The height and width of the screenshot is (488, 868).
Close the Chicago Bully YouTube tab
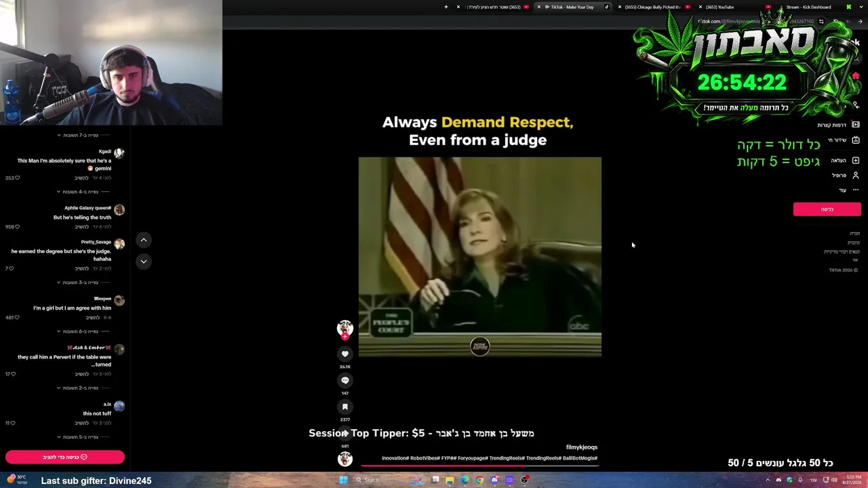click(x=620, y=7)
